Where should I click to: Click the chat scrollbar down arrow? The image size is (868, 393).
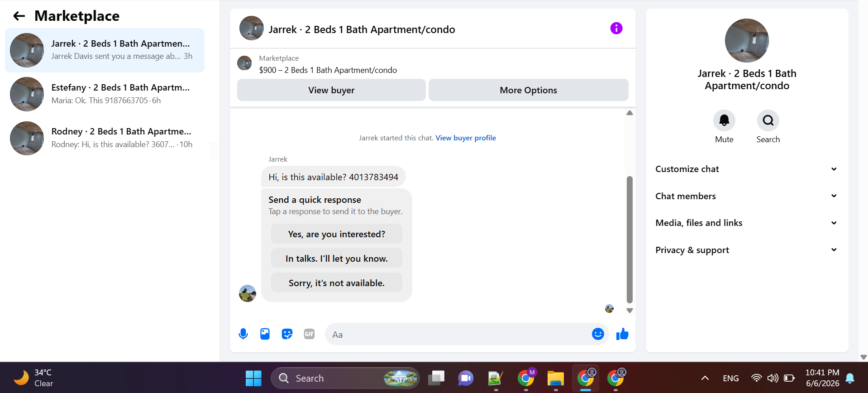[630, 311]
